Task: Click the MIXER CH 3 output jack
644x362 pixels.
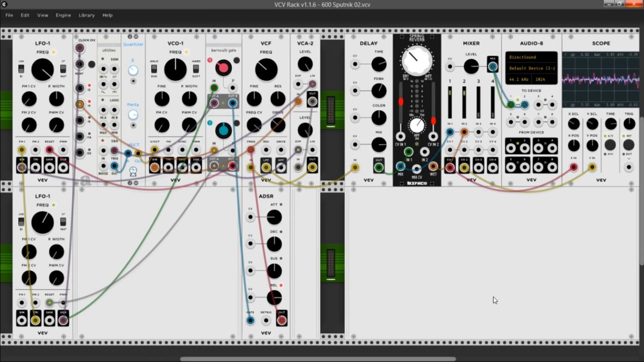Action: pos(478,167)
